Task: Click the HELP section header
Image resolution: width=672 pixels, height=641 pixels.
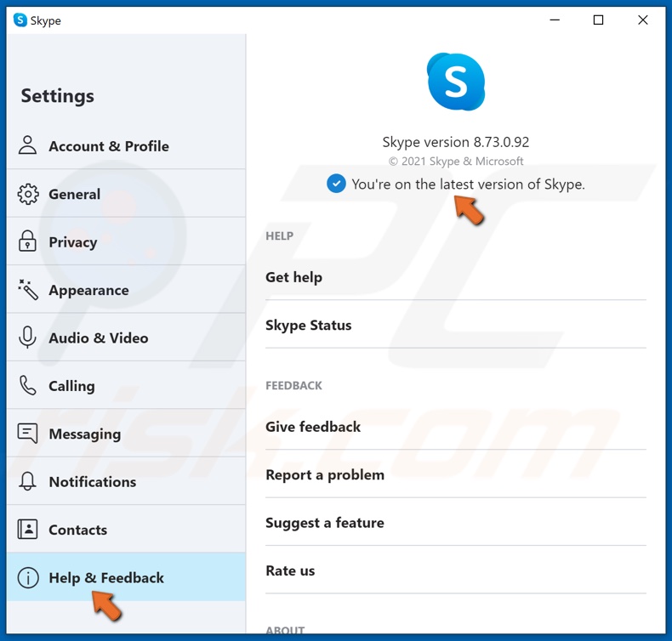Action: (279, 236)
